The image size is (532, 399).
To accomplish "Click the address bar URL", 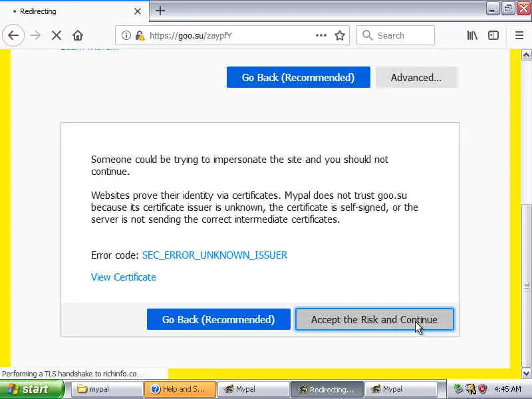I will [190, 35].
